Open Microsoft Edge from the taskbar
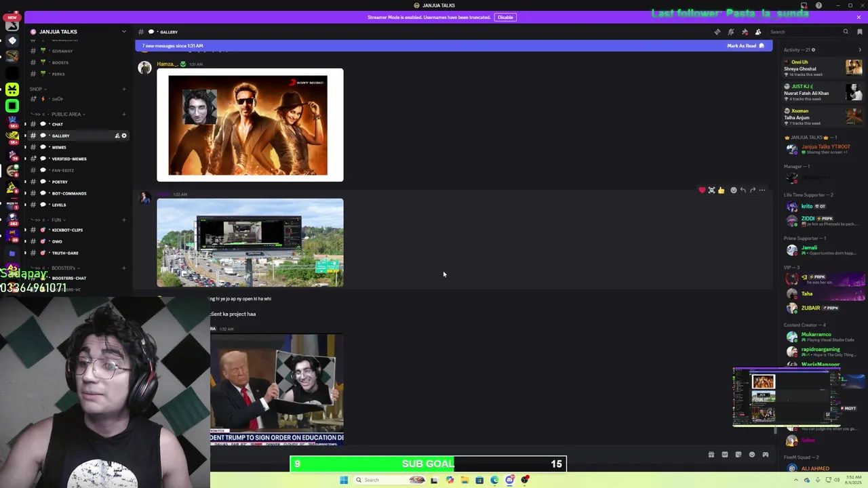868x488 pixels. click(494, 480)
